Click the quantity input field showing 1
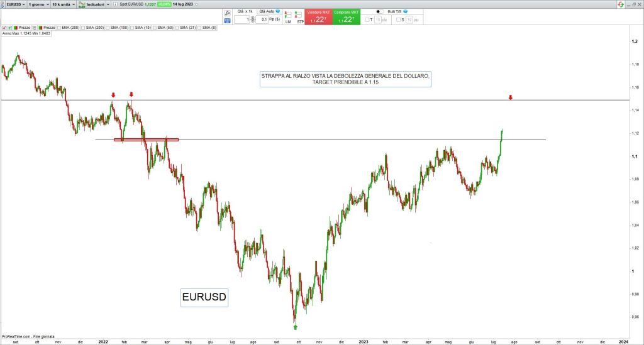The height and width of the screenshot is (345, 644). tap(242, 19)
